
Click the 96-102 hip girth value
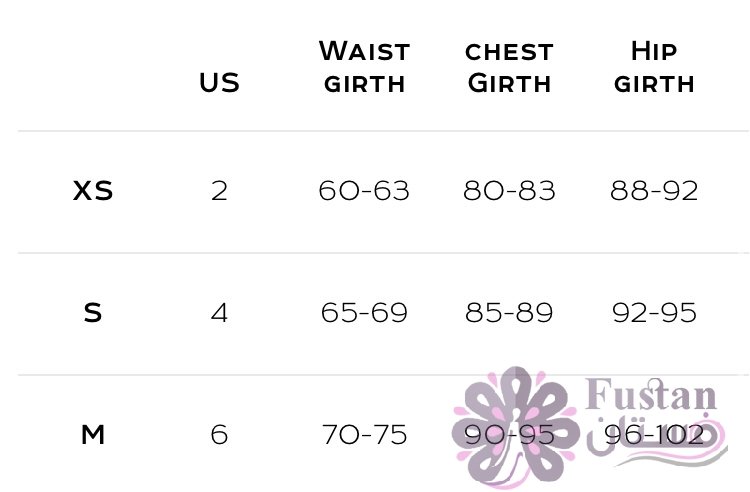(x=654, y=435)
